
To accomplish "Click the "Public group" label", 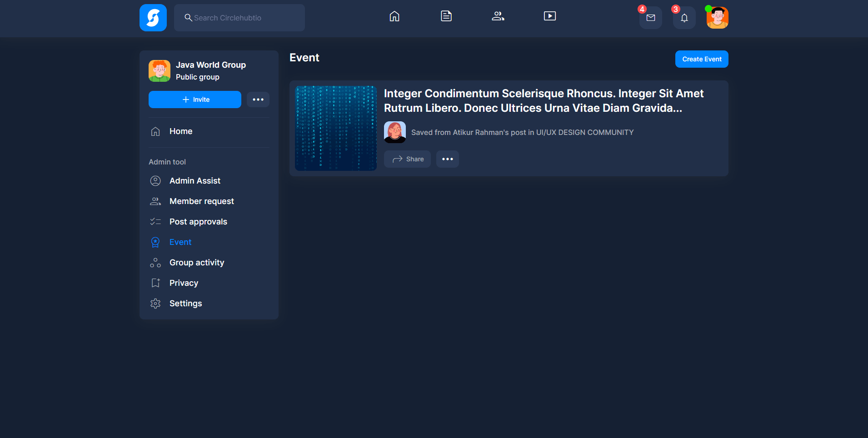I will pos(198,77).
